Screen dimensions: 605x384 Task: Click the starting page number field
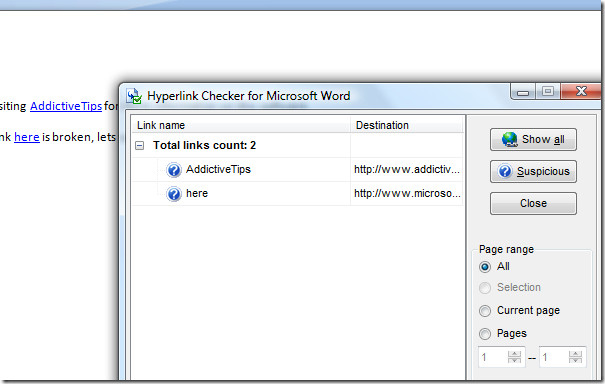coord(493,357)
